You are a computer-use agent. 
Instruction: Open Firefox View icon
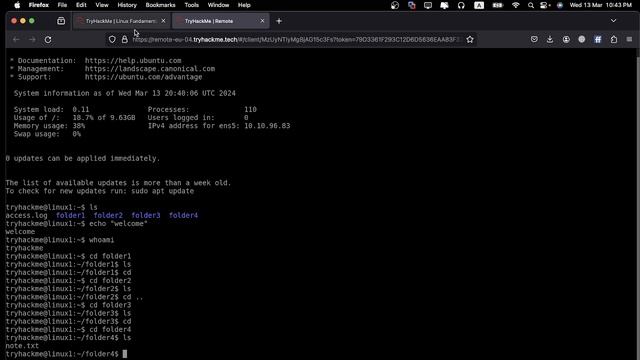click(61, 21)
